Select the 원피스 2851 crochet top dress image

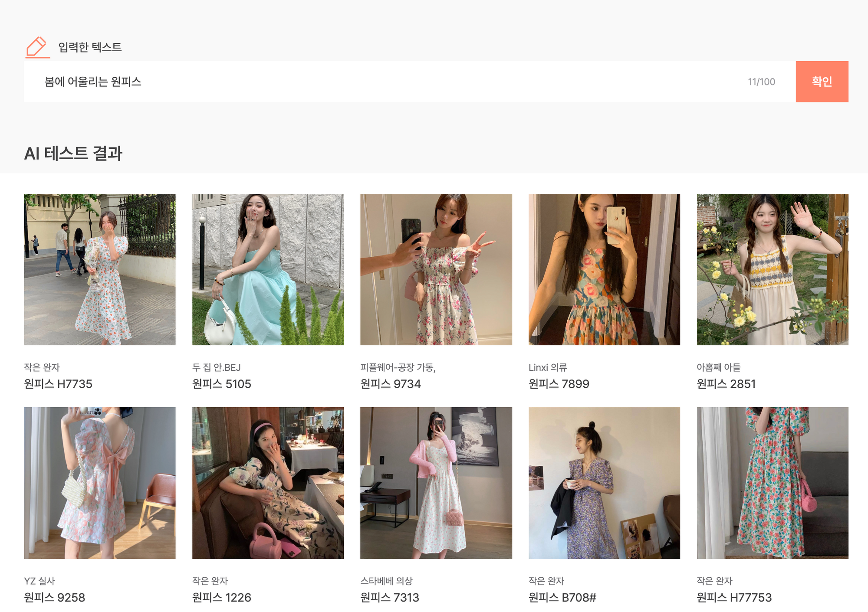(772, 269)
